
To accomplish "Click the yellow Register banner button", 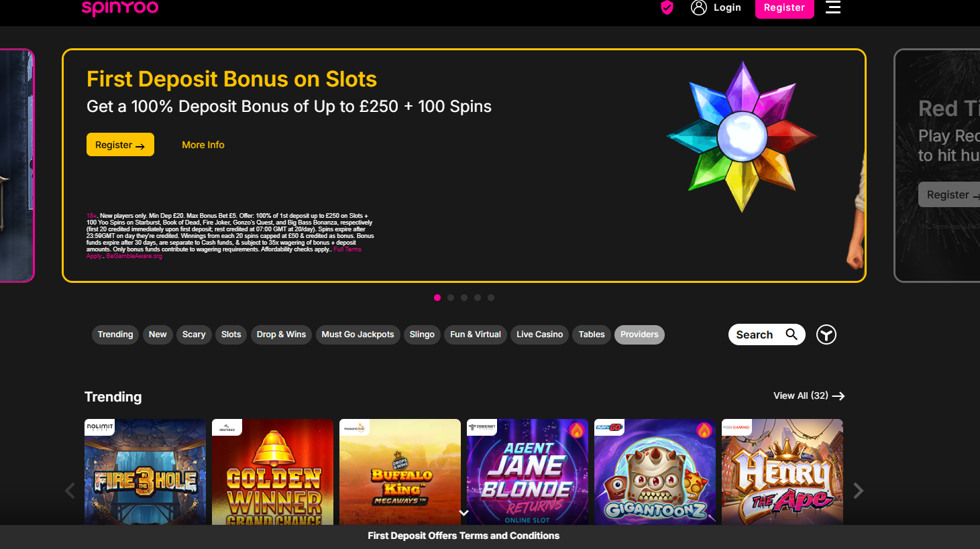I will pos(120,145).
